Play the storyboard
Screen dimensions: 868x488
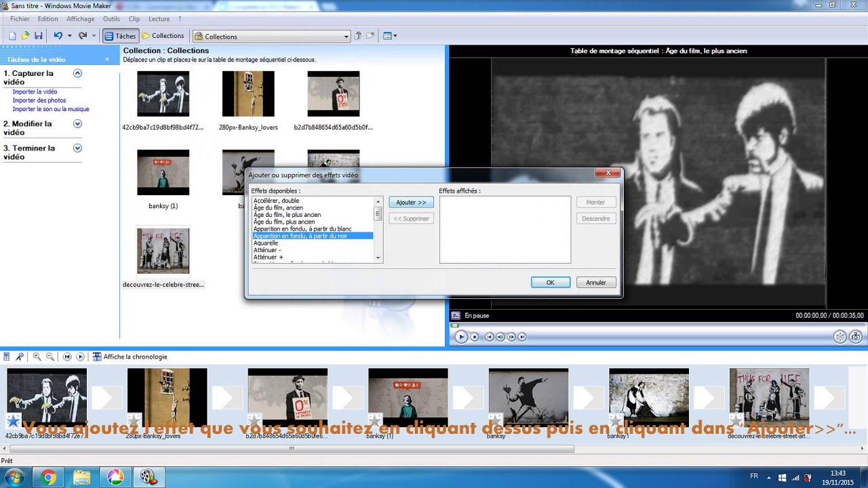pyautogui.click(x=80, y=357)
